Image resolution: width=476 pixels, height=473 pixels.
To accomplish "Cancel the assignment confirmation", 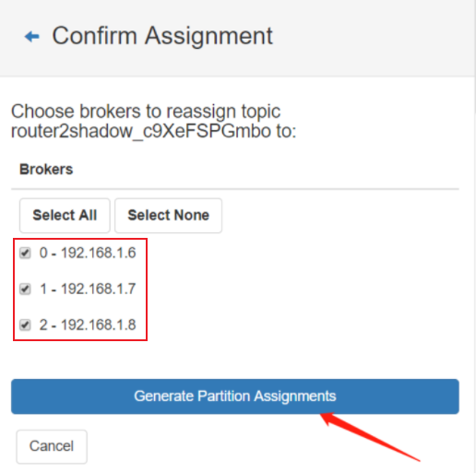I will [52, 446].
